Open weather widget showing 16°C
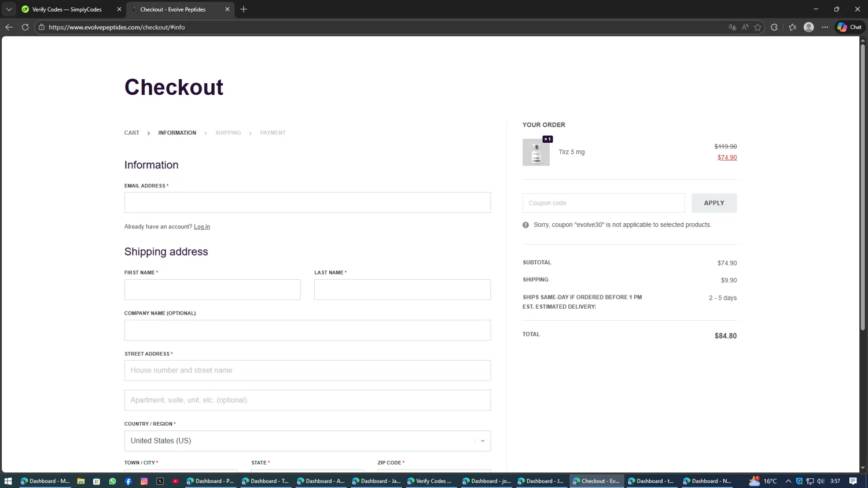868x488 pixels. [x=763, y=481]
